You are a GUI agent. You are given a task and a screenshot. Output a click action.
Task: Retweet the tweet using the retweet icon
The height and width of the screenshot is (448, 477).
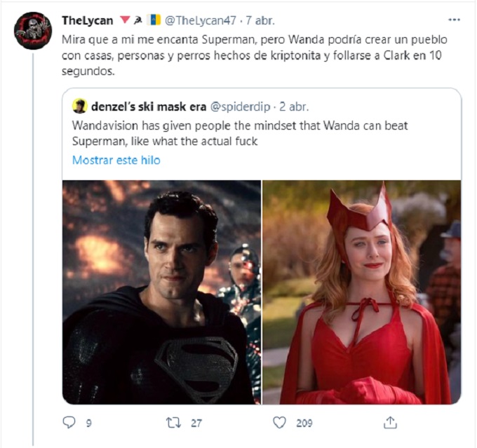173,422
